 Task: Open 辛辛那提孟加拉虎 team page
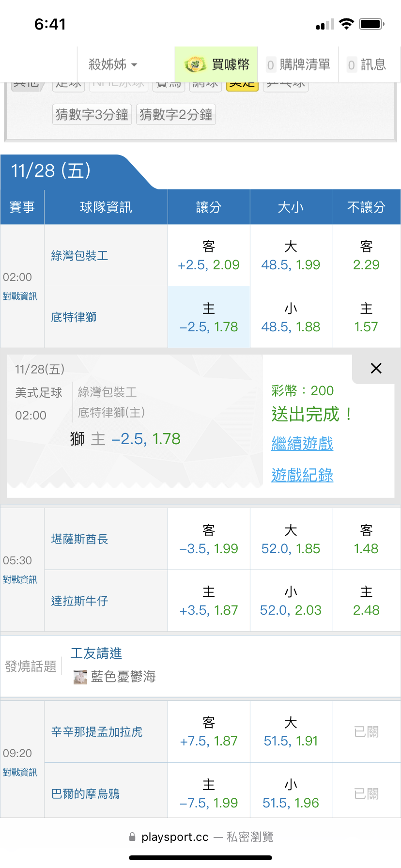click(x=97, y=732)
